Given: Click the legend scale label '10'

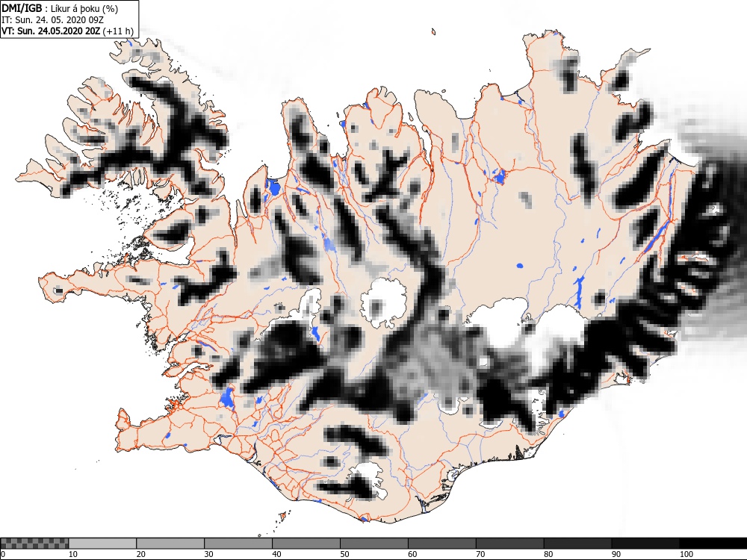Looking at the screenshot, I should 73,554.
